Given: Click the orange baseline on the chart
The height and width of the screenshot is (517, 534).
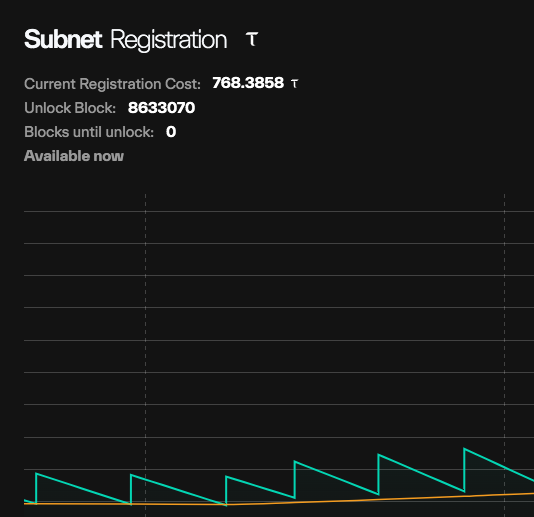Looking at the screenshot, I should pyautogui.click(x=279, y=502).
